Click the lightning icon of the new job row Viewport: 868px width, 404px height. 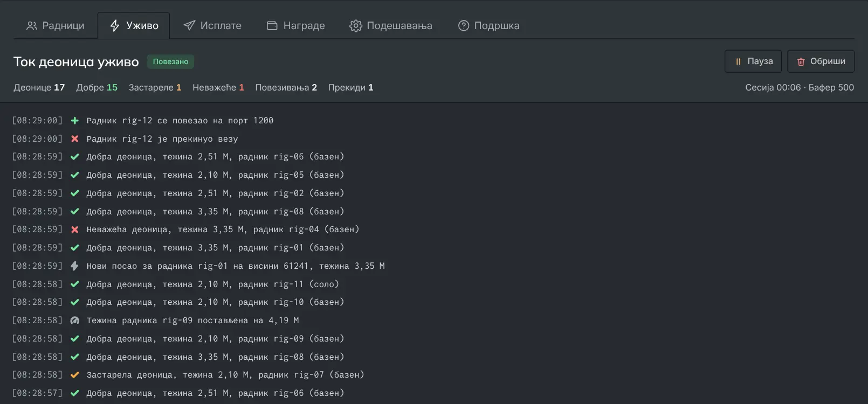tap(75, 266)
